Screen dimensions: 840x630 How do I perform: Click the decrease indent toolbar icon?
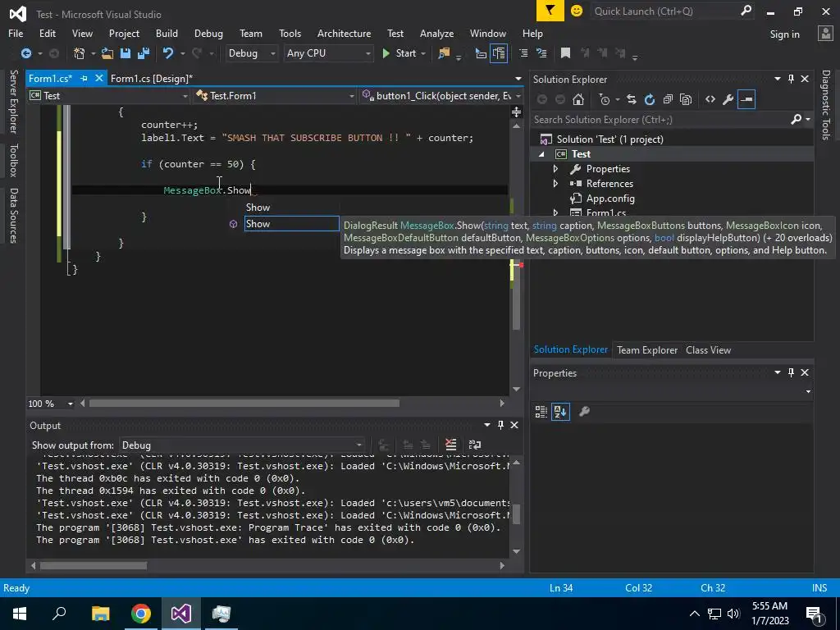pos(523,53)
